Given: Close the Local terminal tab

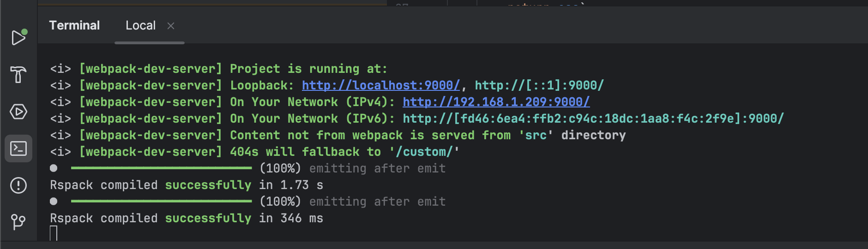Looking at the screenshot, I should click(x=171, y=26).
